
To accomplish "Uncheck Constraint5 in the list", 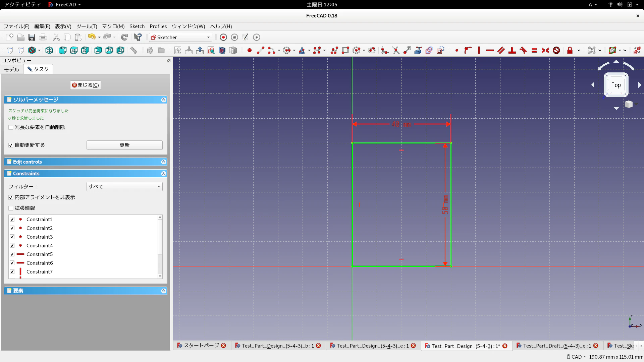I will (12, 254).
